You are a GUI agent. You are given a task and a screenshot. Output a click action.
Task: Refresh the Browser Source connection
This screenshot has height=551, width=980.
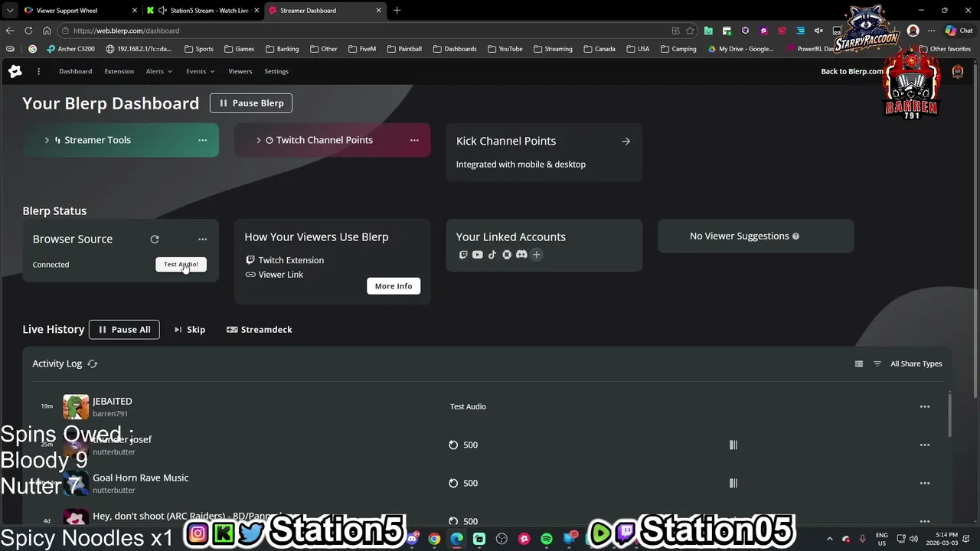(155, 239)
